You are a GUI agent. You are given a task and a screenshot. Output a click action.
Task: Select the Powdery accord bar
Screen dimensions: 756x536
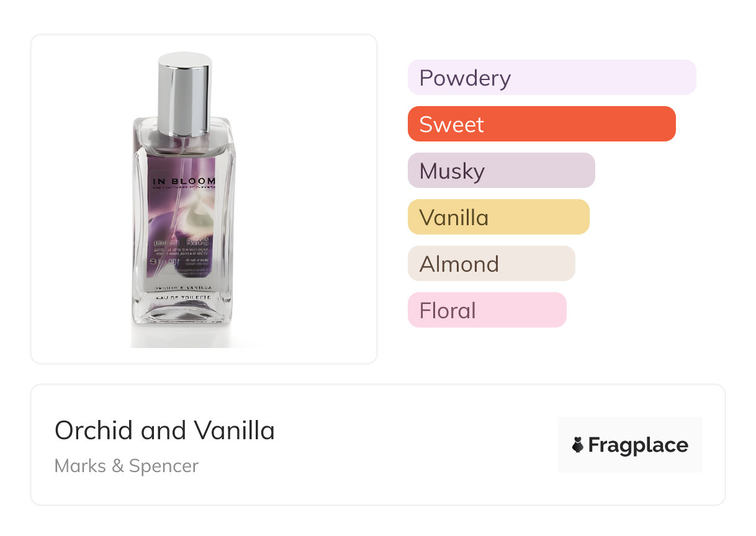click(x=551, y=78)
